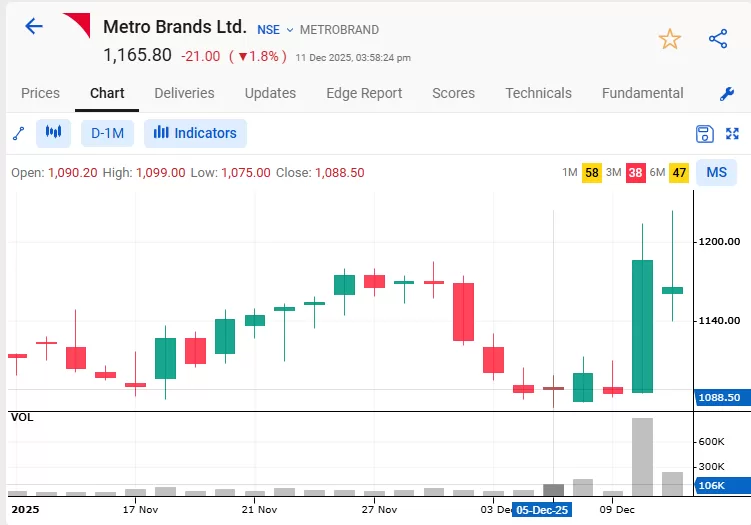The width and height of the screenshot is (751, 525).
Task: Click the 27 Nov date label
Action: tap(379, 510)
